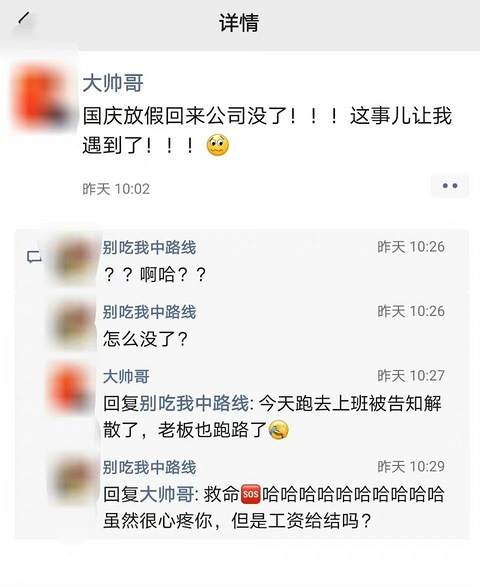Open 别吃我中路线 name on 怎么没了 comment
The width and height of the screenshot is (480, 587).
(150, 312)
